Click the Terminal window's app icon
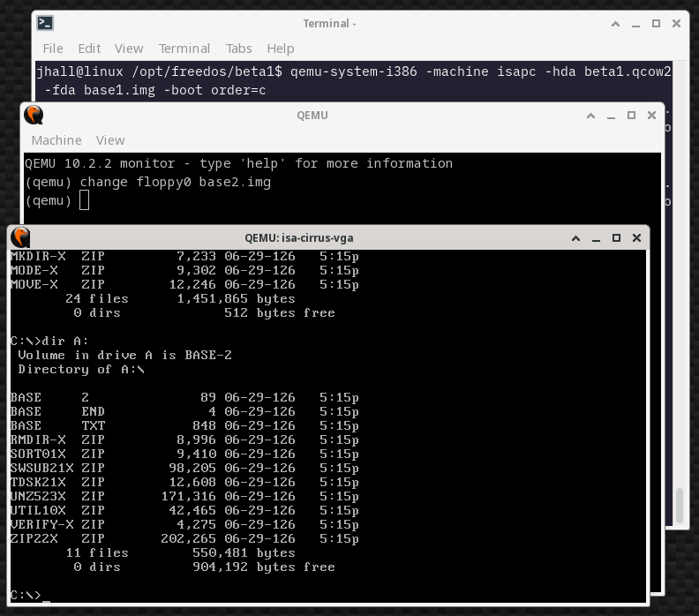Screen dimensions: 699x616 (x=45, y=23)
